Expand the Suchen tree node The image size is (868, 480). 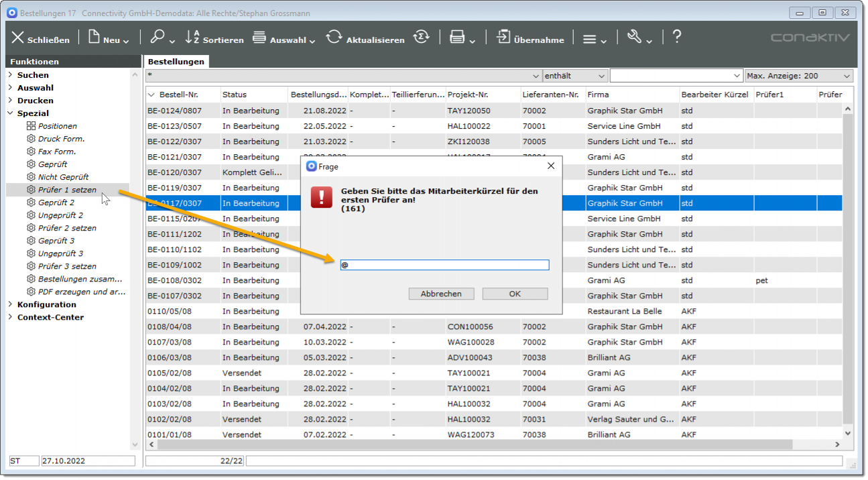pos(11,75)
